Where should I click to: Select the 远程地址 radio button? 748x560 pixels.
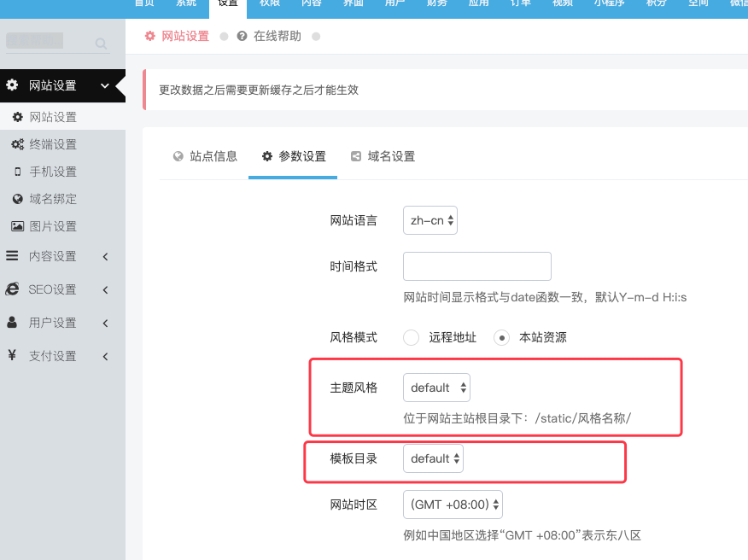pyautogui.click(x=412, y=337)
